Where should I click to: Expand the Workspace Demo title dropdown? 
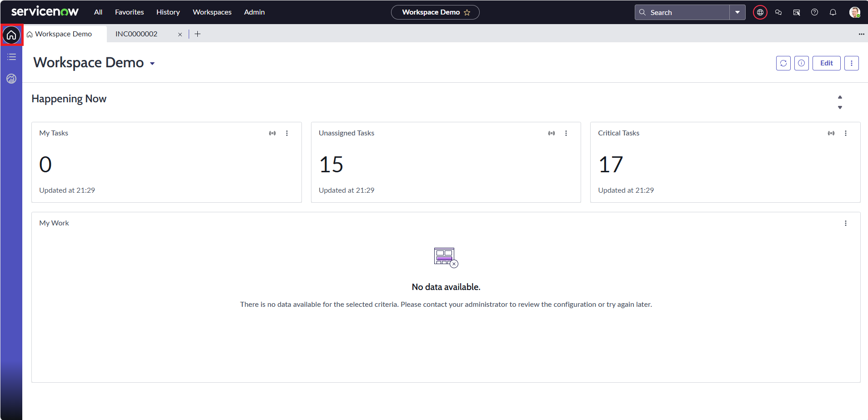(152, 64)
